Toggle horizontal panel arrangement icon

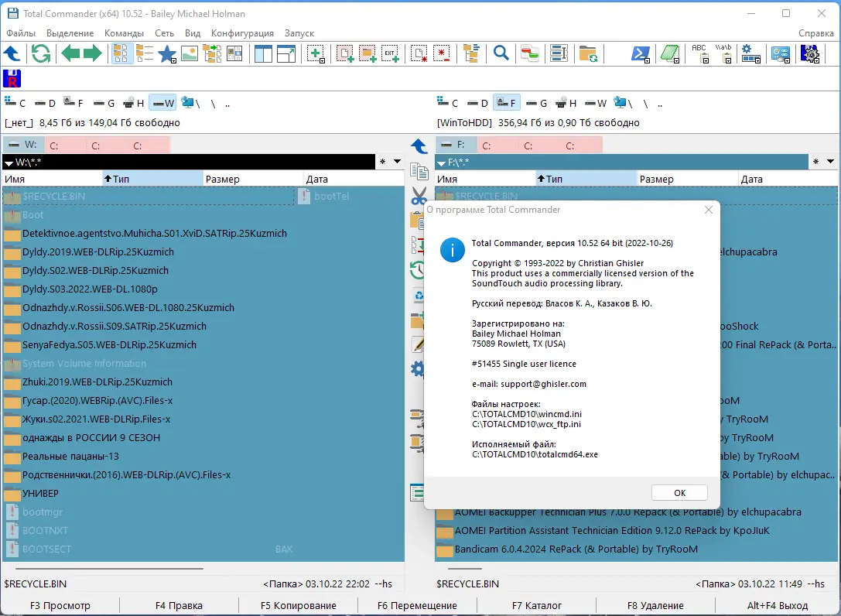(x=285, y=53)
